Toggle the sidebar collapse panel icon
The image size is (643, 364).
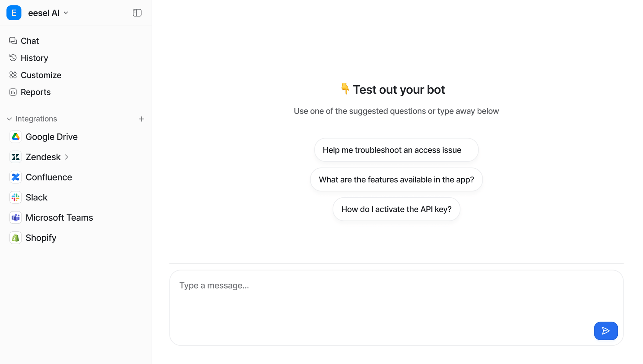(x=137, y=13)
